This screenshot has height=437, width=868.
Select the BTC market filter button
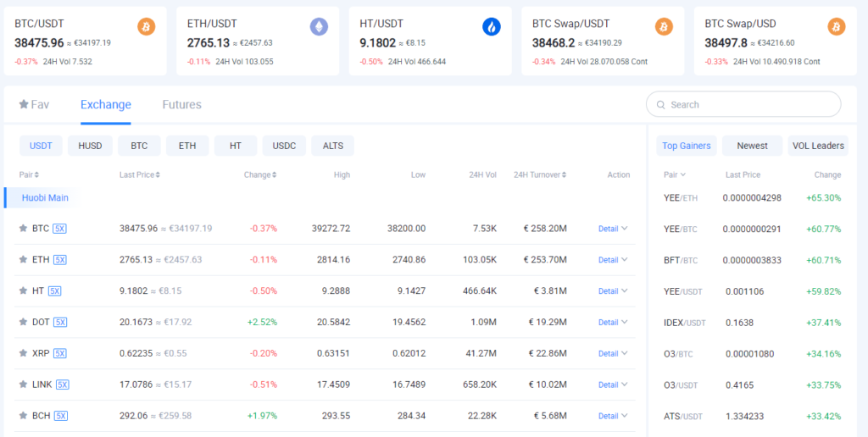tap(139, 146)
